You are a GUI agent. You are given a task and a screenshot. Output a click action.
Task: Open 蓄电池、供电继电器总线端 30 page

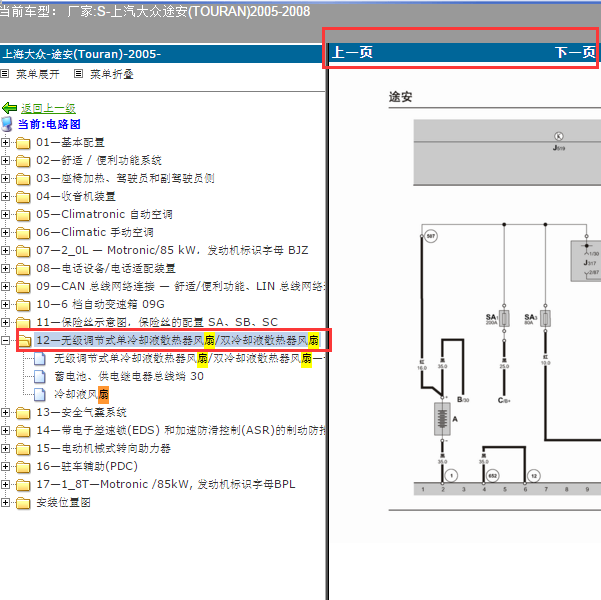(129, 376)
